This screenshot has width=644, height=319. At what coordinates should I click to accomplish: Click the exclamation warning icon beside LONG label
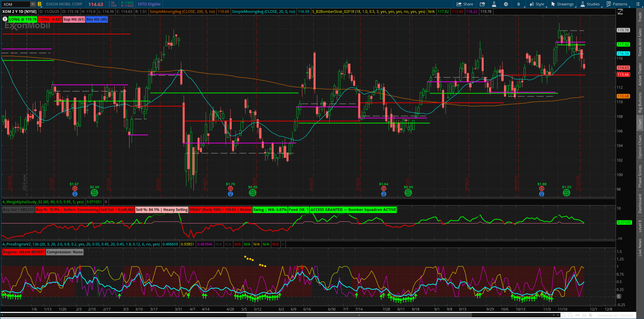[5, 19]
